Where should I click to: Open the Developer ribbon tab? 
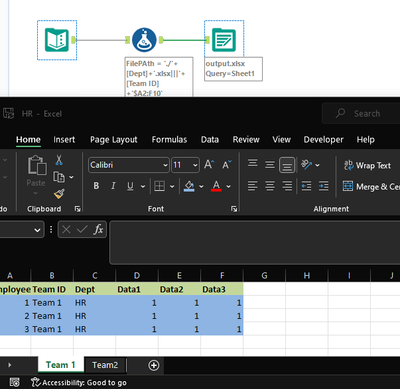(323, 140)
